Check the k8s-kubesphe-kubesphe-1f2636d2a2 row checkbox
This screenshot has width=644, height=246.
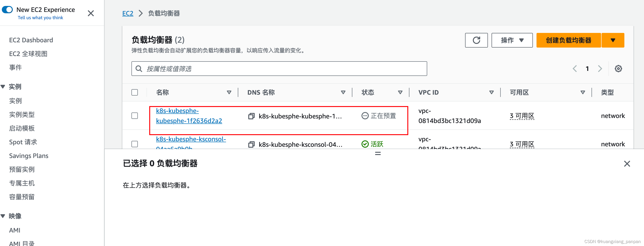coord(135,116)
